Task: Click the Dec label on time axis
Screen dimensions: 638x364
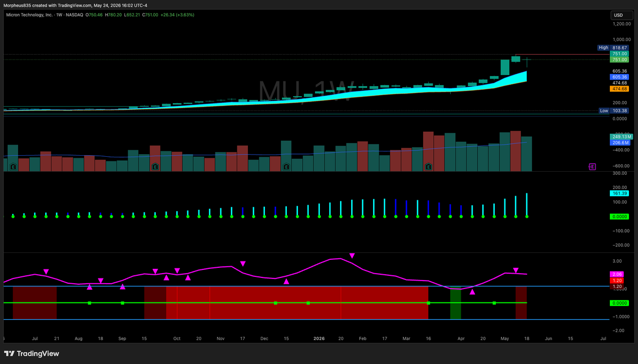Action: 264,338
